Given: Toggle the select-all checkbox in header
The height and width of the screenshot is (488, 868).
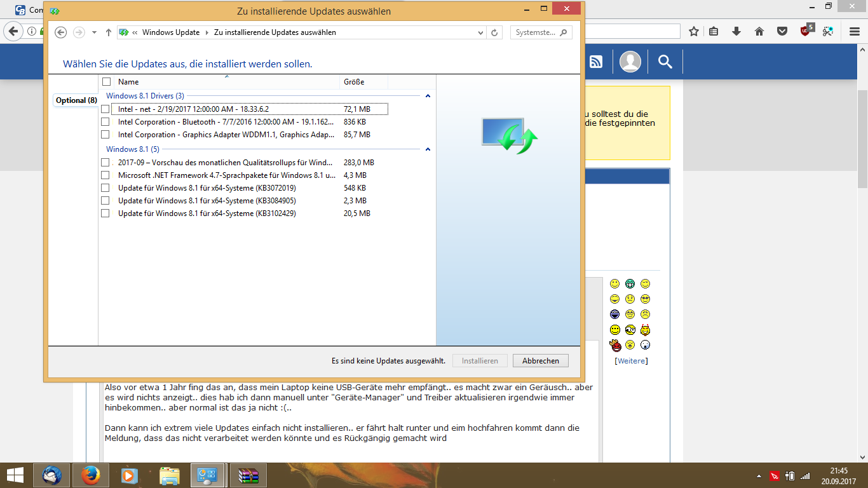Looking at the screenshot, I should tap(106, 82).
